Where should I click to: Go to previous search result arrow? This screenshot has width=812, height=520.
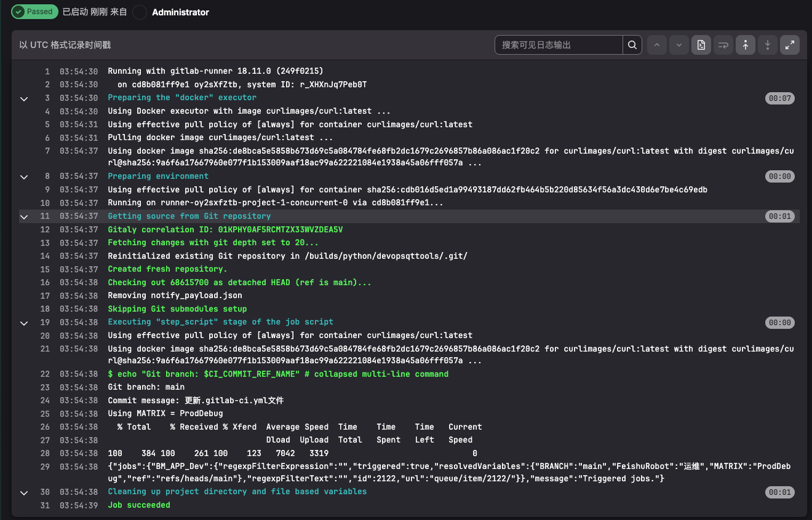tap(657, 45)
